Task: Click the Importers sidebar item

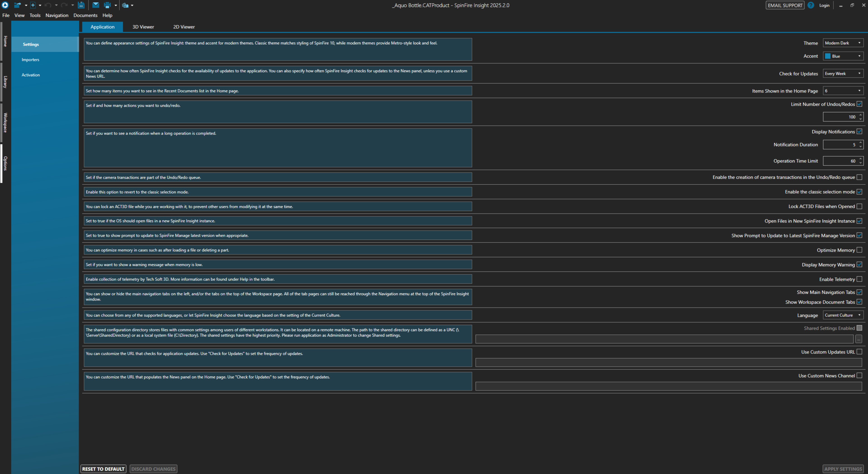Action: point(30,60)
